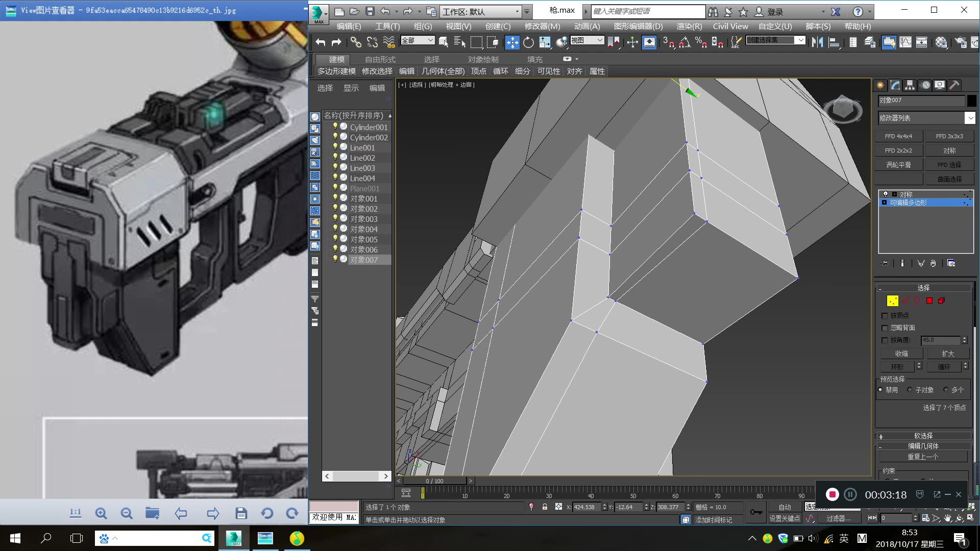Viewport: 980px width, 551px height.
Task: Enable the 按顶点 checkbox
Action: click(x=885, y=315)
